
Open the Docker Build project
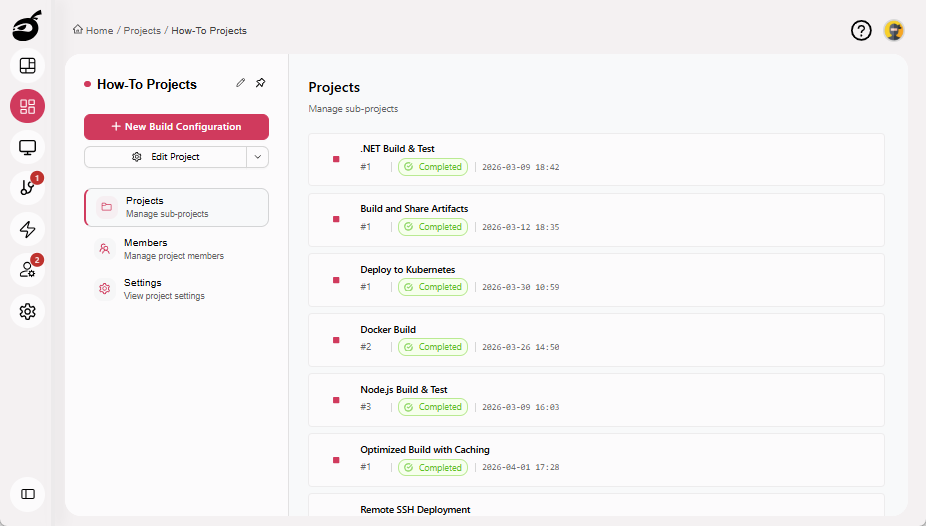coord(596,340)
